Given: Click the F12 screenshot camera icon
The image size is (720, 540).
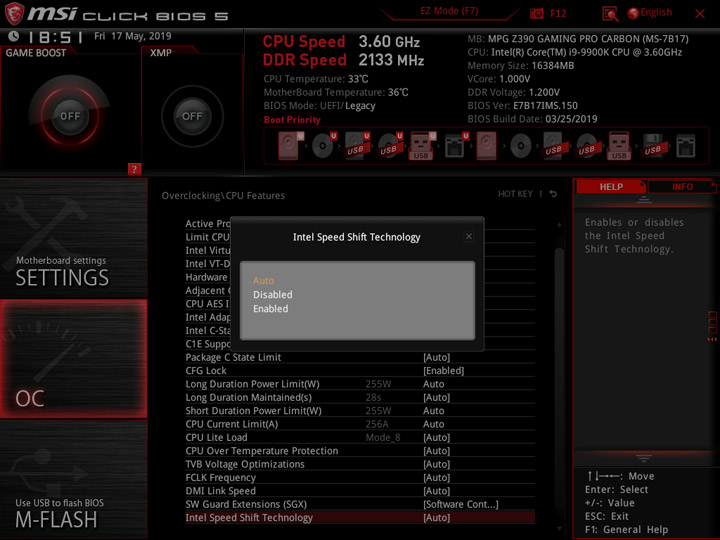Looking at the screenshot, I should pos(536,13).
